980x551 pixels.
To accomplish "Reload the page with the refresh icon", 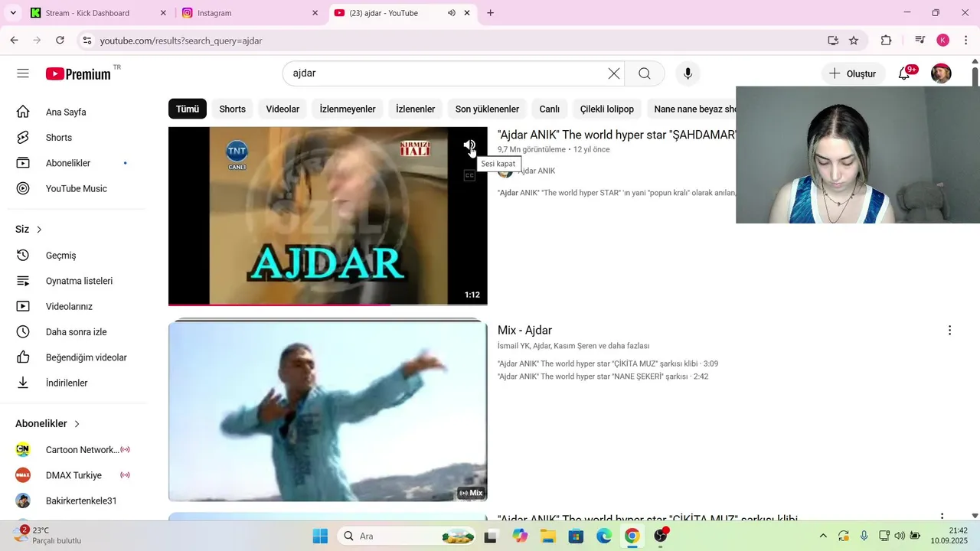I will pyautogui.click(x=60, y=41).
